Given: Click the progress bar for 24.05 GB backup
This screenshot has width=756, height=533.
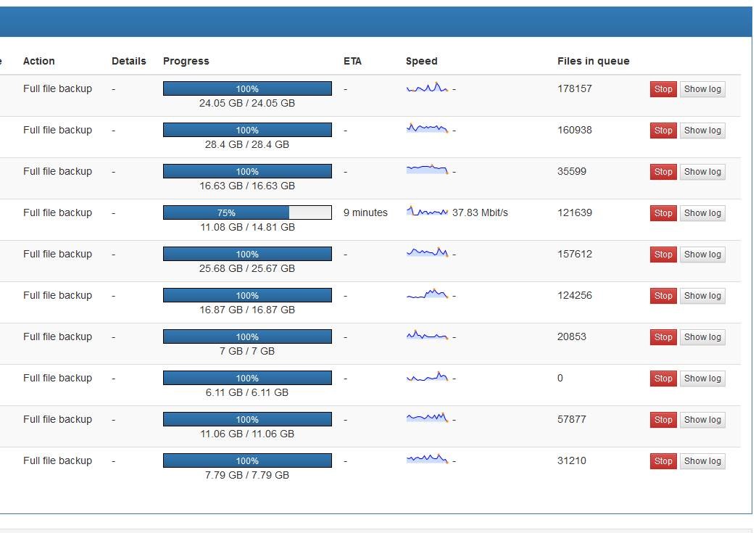Looking at the screenshot, I should pyautogui.click(x=247, y=88).
